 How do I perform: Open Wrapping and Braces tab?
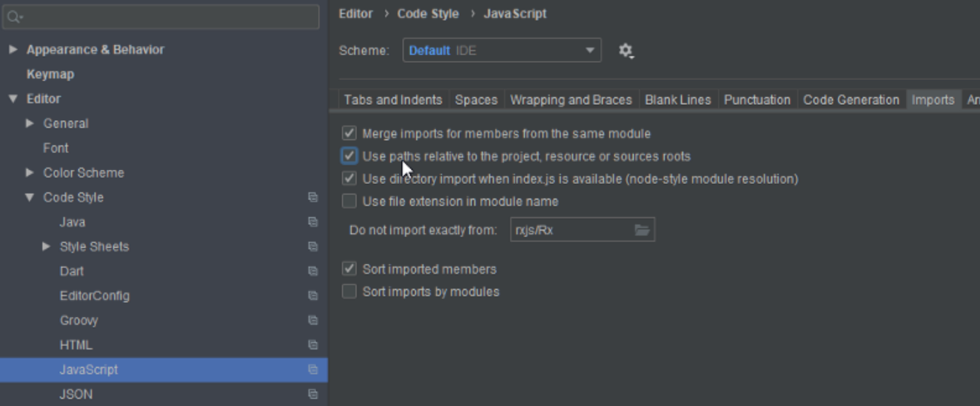click(571, 100)
